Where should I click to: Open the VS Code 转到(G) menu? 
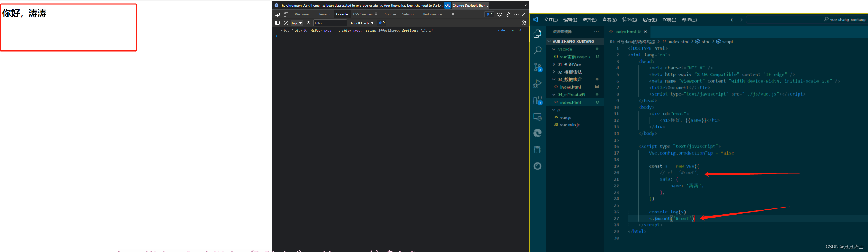(630, 20)
